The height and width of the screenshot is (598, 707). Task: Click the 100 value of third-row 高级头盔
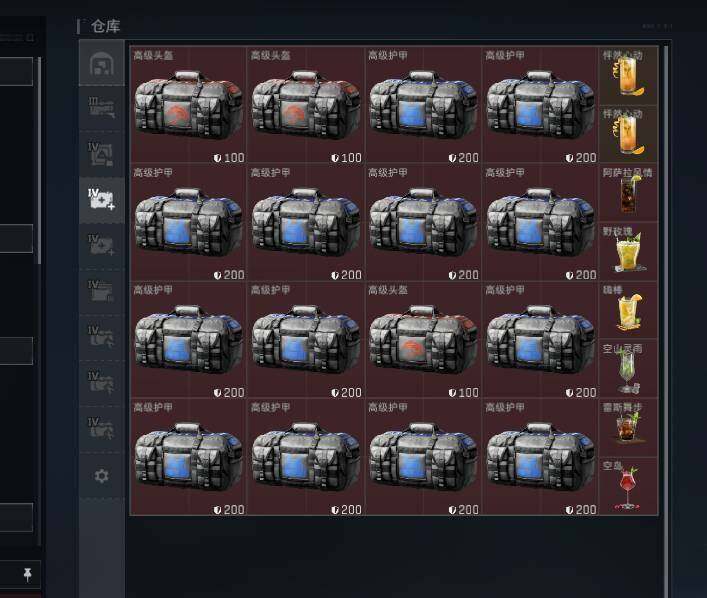coord(468,392)
